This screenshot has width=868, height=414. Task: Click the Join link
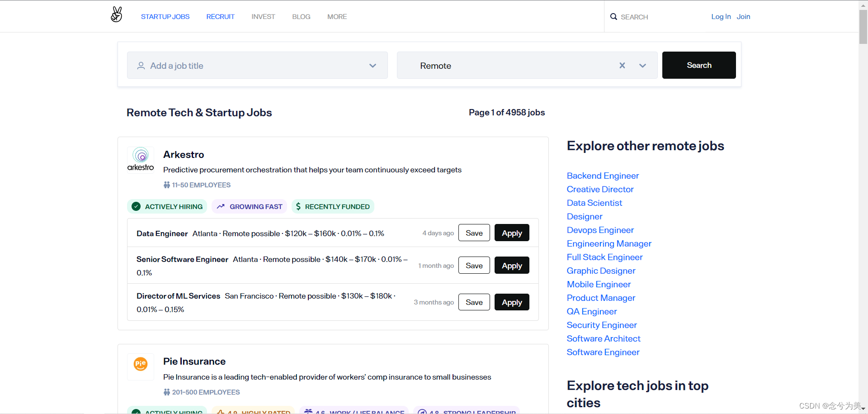click(743, 17)
